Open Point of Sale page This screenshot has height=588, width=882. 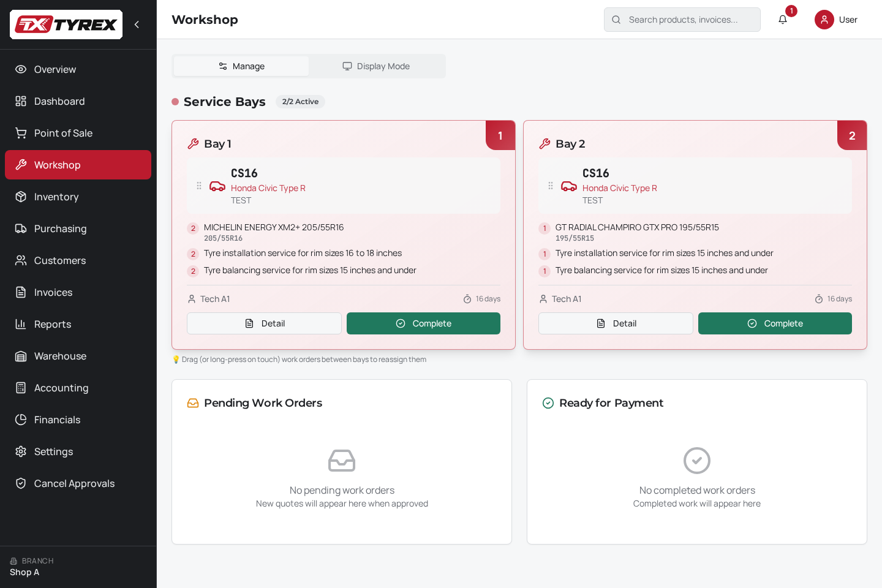tap(78, 133)
